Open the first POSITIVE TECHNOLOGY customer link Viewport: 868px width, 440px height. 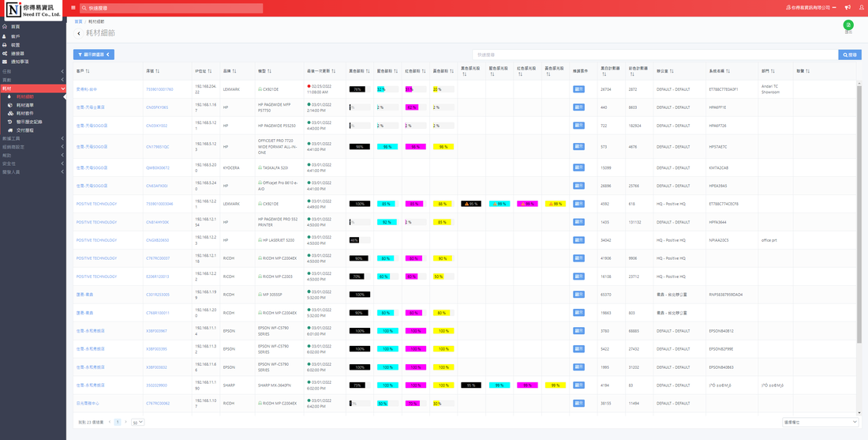tap(96, 204)
